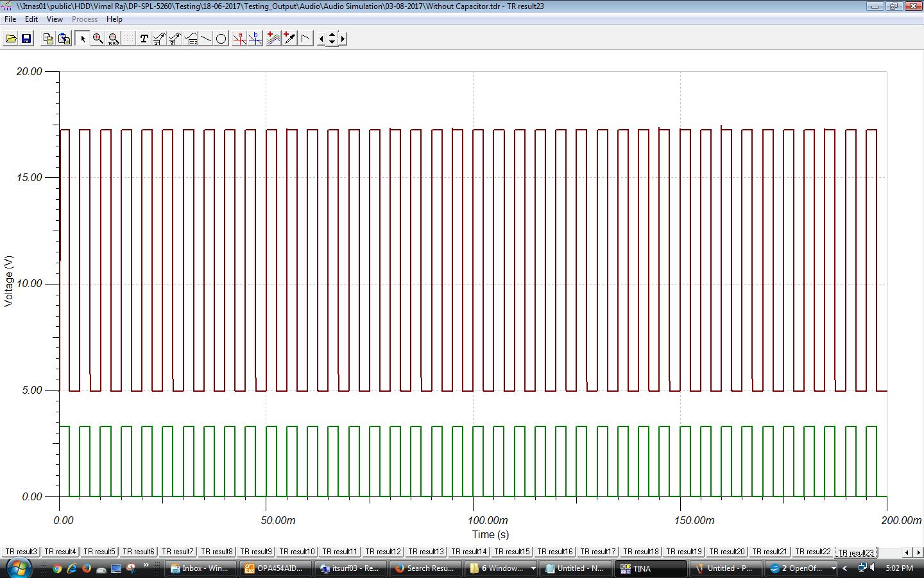
Task: Click the flag marker toolbar icon
Action: [x=305, y=39]
